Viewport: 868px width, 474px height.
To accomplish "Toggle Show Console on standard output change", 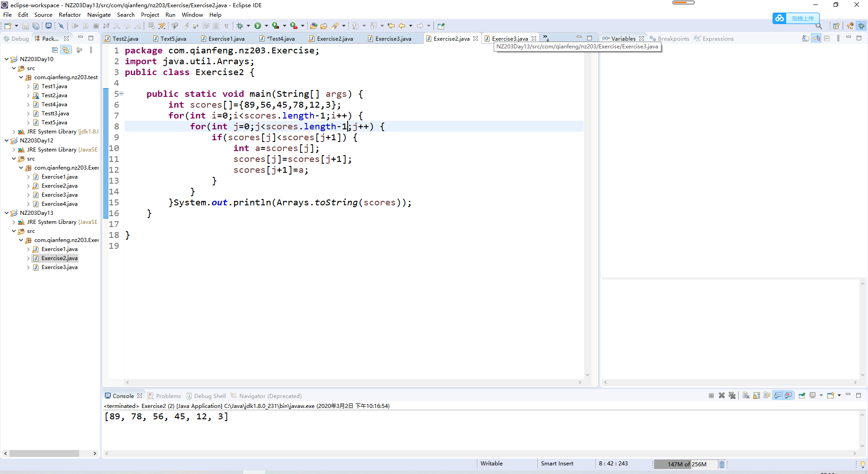I will click(x=778, y=395).
